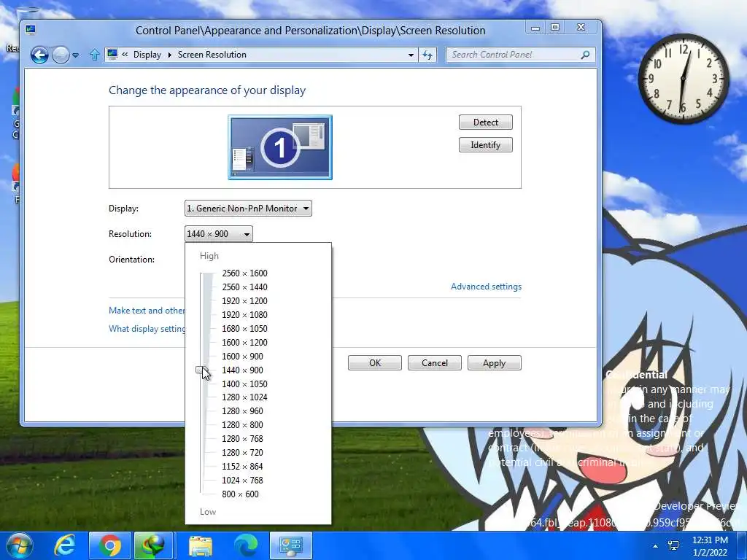The width and height of the screenshot is (747, 560).
Task: Choose 1680 × 1050 resolution
Action: pyautogui.click(x=244, y=329)
